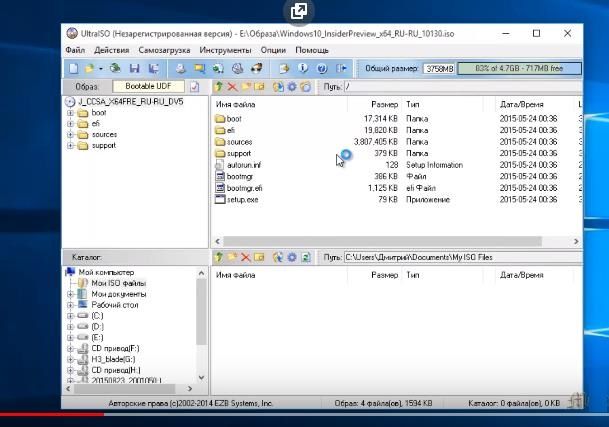This screenshot has height=427, width=609.
Task: Click the red X delete icon in image pane
Action: pyautogui.click(x=232, y=86)
